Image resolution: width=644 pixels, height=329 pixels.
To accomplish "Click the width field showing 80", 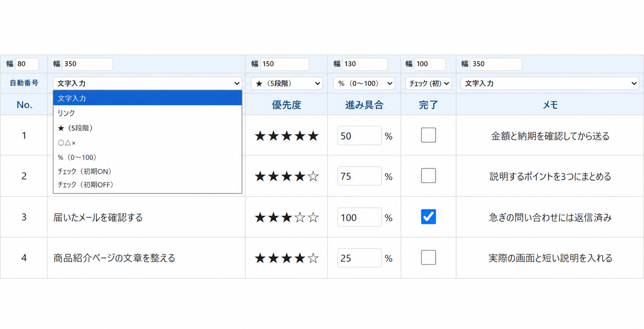I will (26, 64).
